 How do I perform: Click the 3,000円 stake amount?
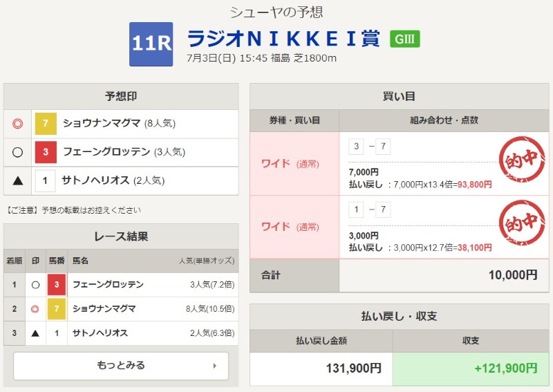(364, 236)
